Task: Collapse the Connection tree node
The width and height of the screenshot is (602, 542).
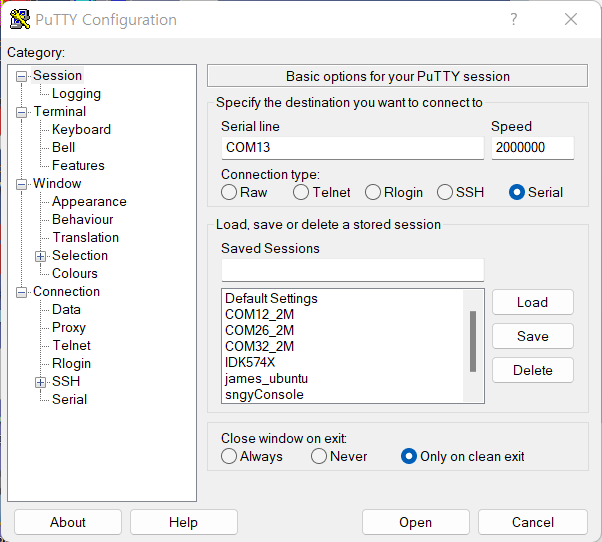Action: pyautogui.click(x=22, y=292)
